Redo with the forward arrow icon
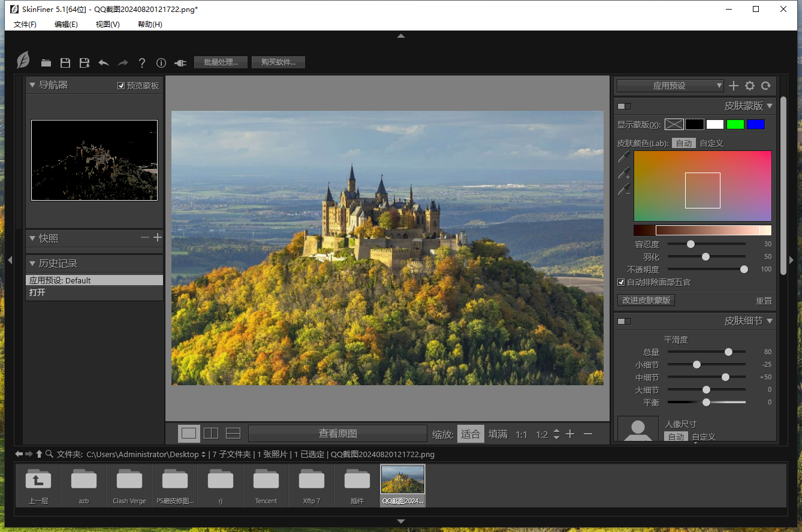Viewport: 802px width, 532px height. [x=123, y=63]
